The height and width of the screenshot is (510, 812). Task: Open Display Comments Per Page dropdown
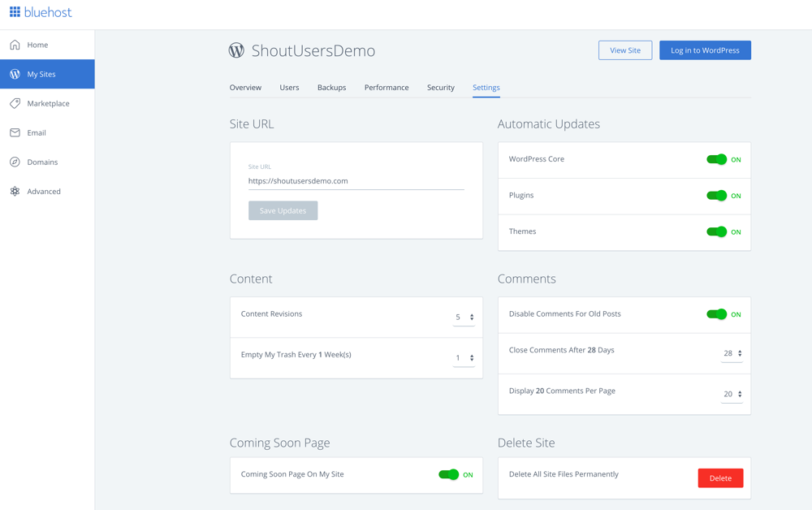(x=732, y=394)
